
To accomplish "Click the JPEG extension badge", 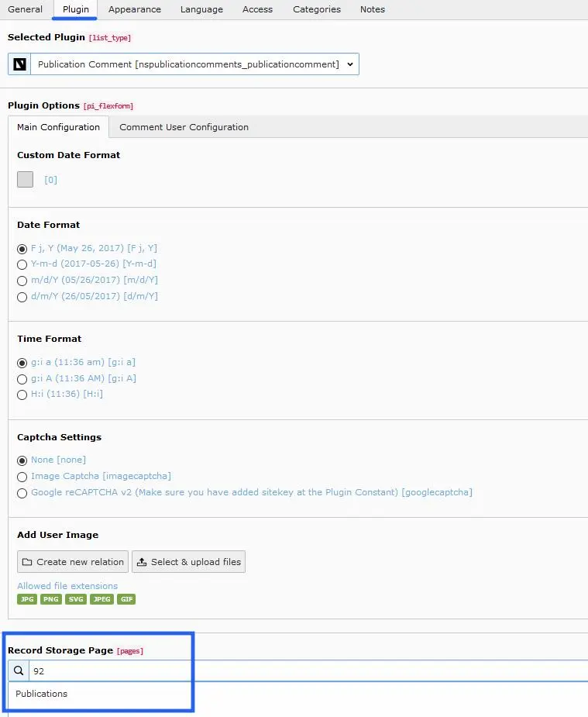I will pyautogui.click(x=101, y=599).
